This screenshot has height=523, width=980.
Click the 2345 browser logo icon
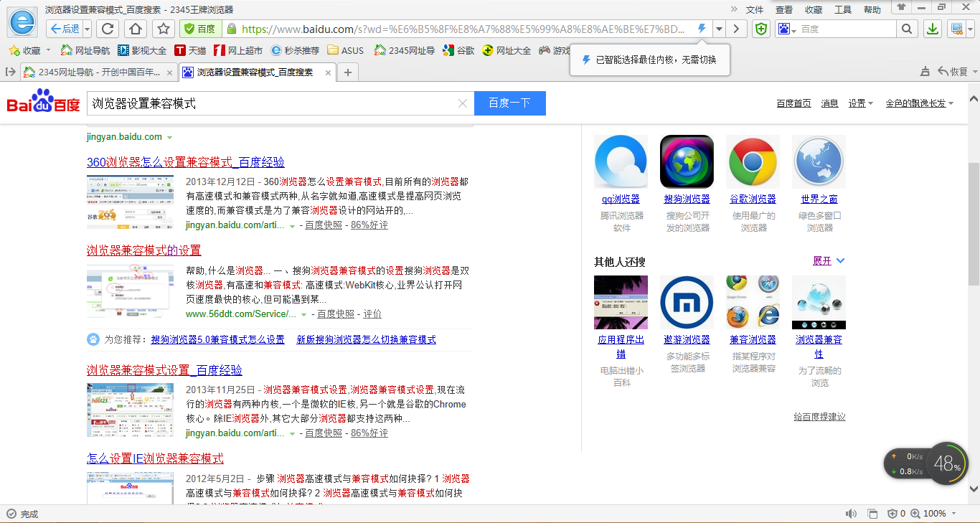[22, 22]
